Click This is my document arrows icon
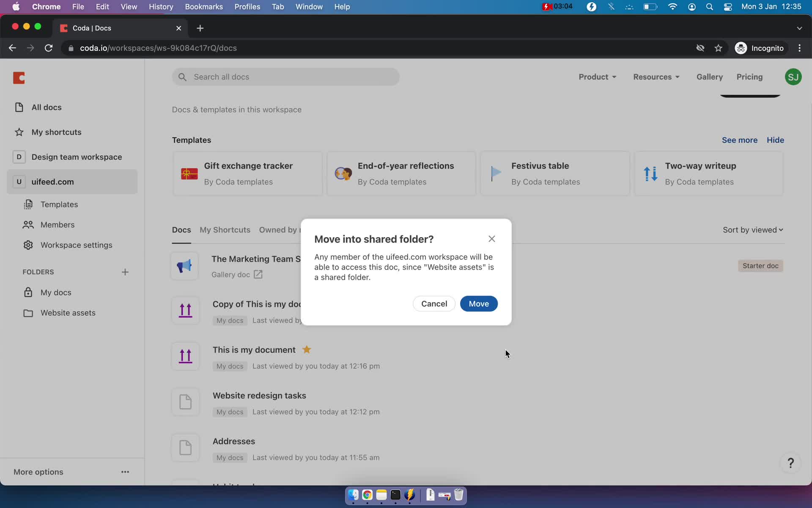812x508 pixels. [x=185, y=356]
